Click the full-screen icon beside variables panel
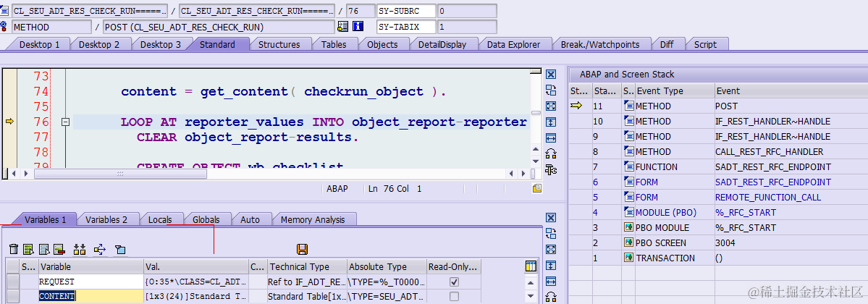 click(550, 249)
